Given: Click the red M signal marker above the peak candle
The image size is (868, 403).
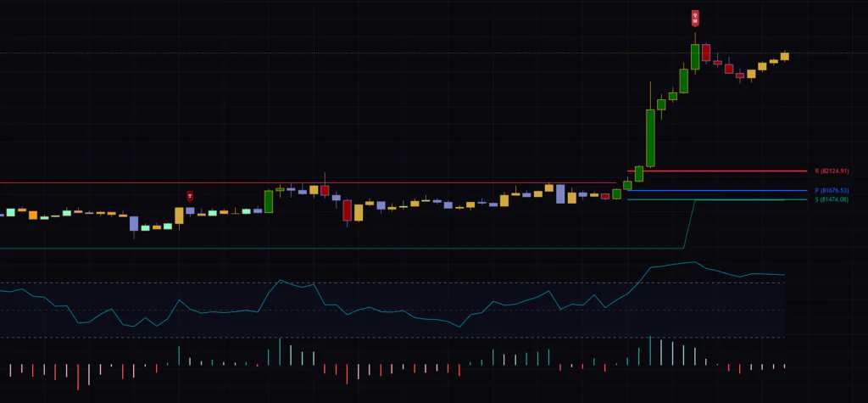Looking at the screenshot, I should [695, 18].
